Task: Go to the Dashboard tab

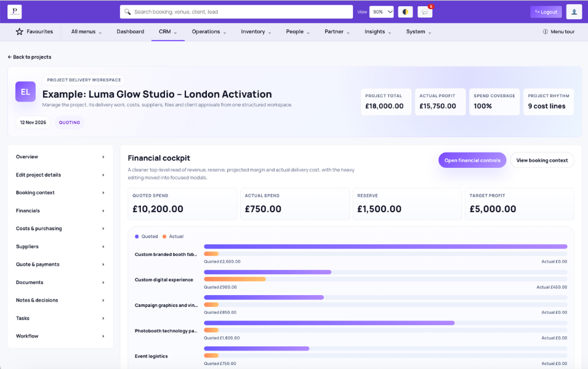Action: 130,32
